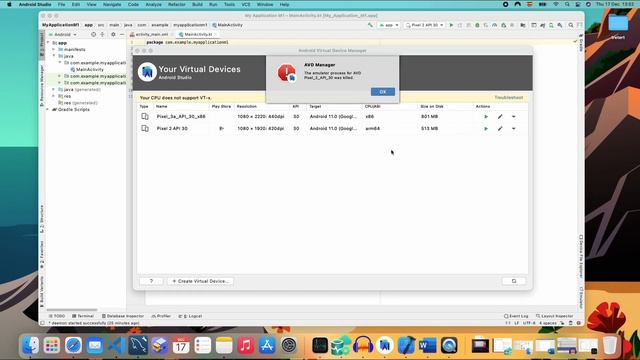Expand the res folder

click(x=53, y=96)
